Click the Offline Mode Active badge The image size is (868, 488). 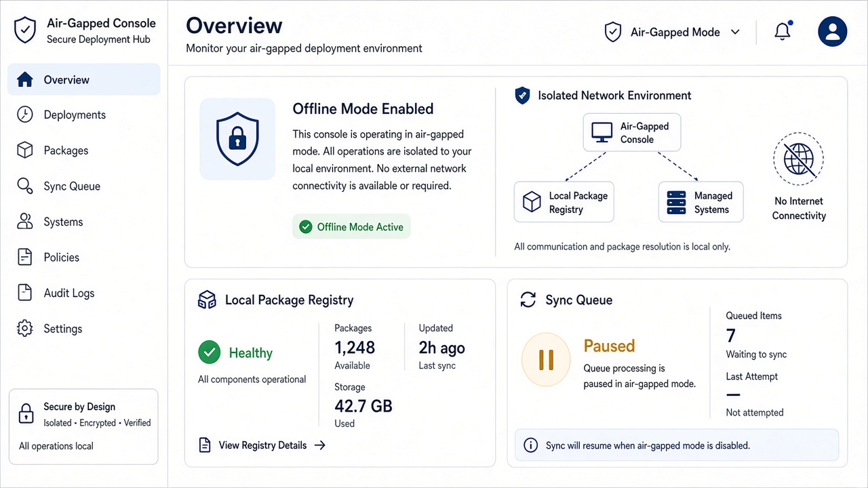[351, 227]
